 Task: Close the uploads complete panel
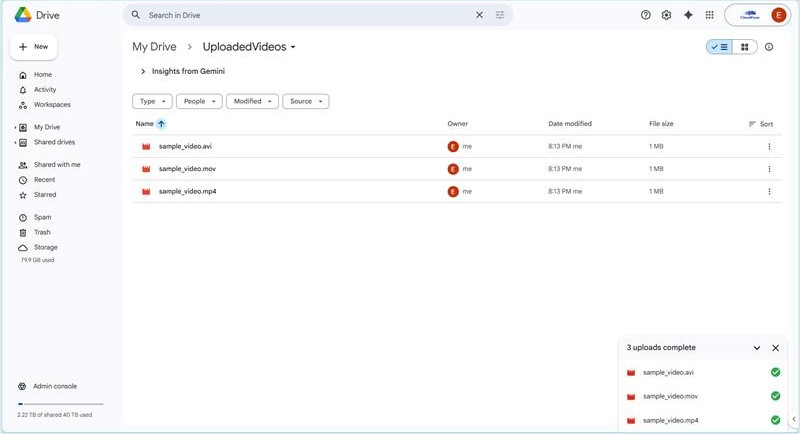tap(776, 348)
